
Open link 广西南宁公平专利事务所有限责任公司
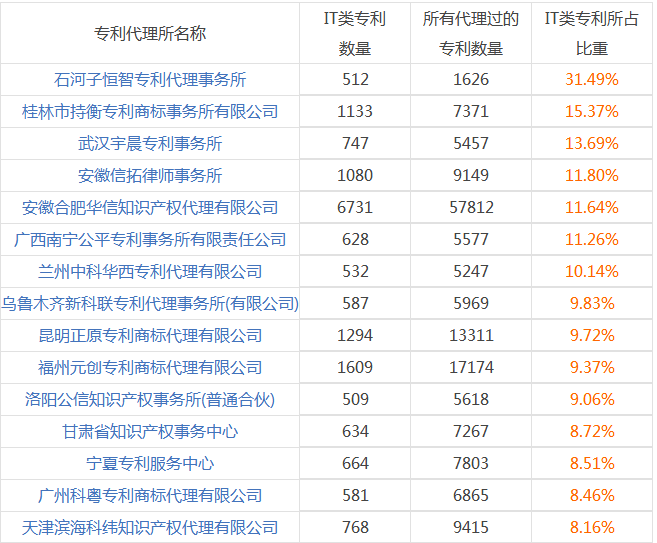pos(150,239)
